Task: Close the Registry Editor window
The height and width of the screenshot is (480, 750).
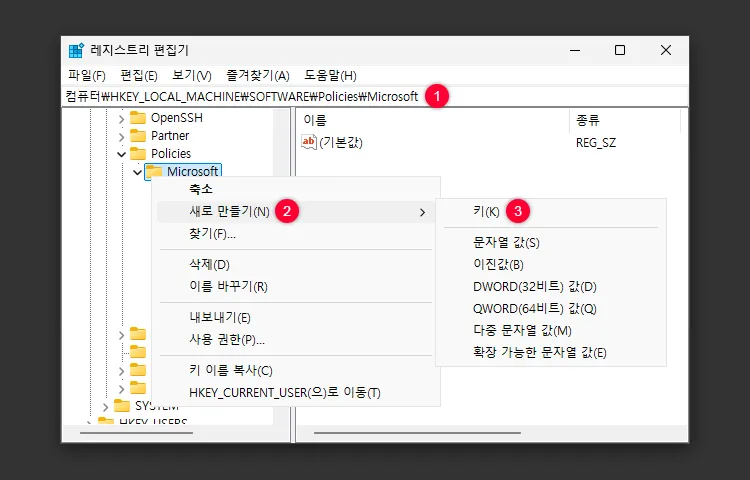Action: coord(666,50)
